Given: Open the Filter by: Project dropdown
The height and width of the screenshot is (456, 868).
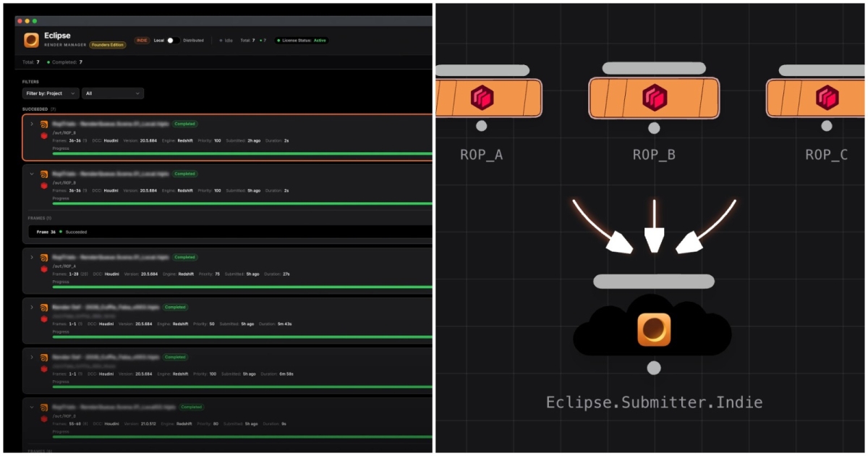Looking at the screenshot, I should click(x=50, y=93).
